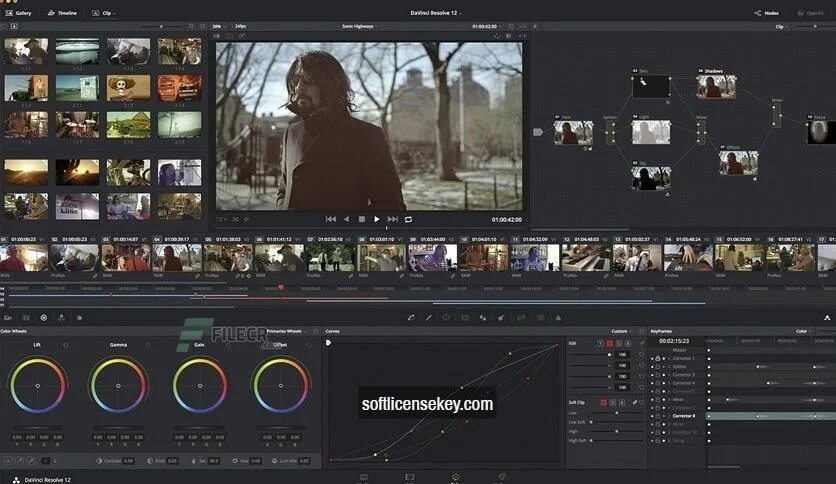836x484 pixels.
Task: Select the Corrector 8 keyframe row
Action: 742,416
